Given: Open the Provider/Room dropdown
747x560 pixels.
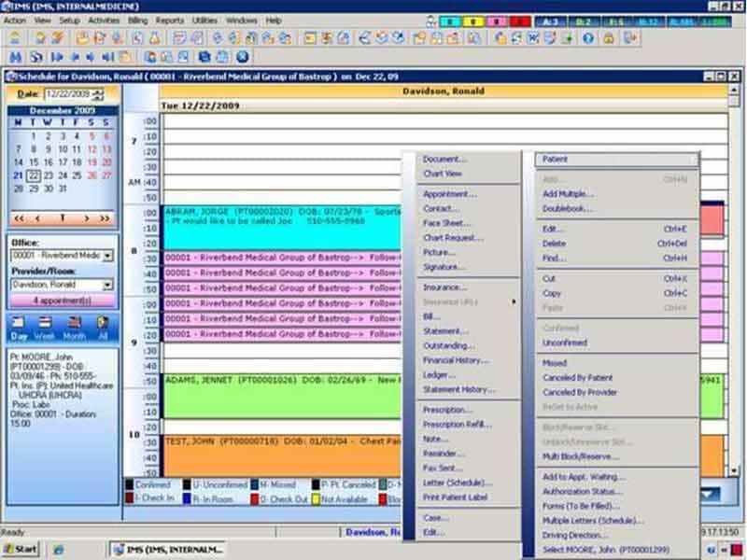Looking at the screenshot, I should pos(108,285).
